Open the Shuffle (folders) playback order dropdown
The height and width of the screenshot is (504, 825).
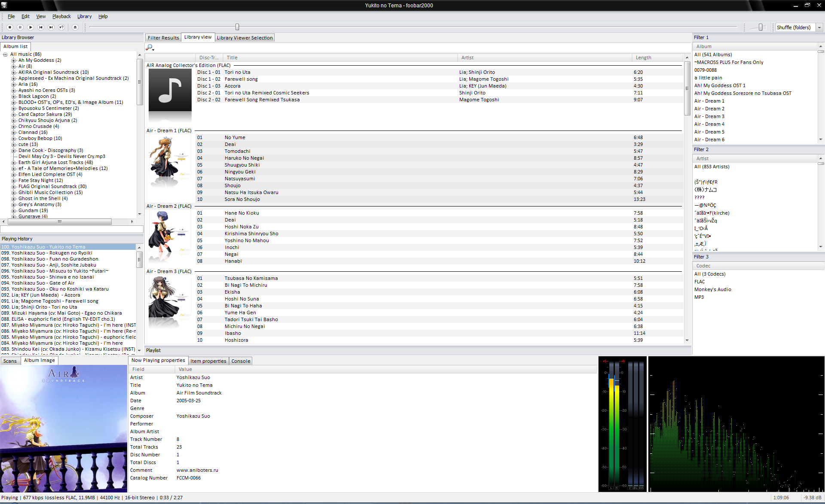point(819,27)
